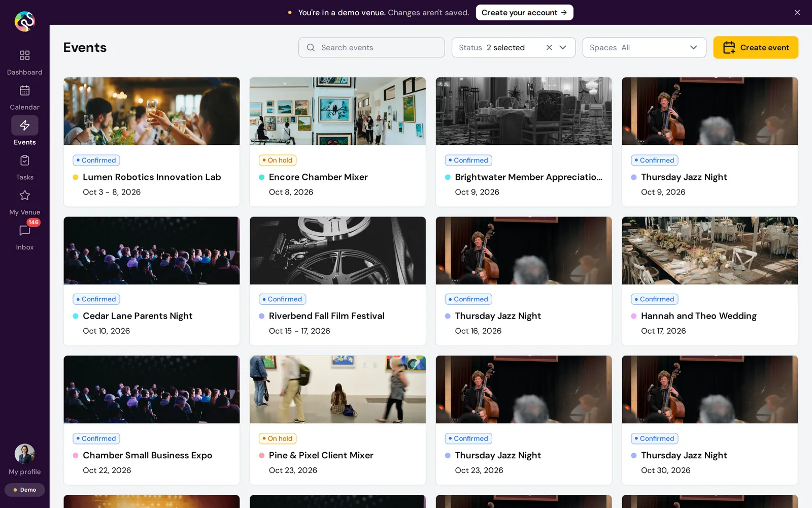Open the Dashboard sidebar icon
Screen dimensions: 812x508
[x=24, y=55]
